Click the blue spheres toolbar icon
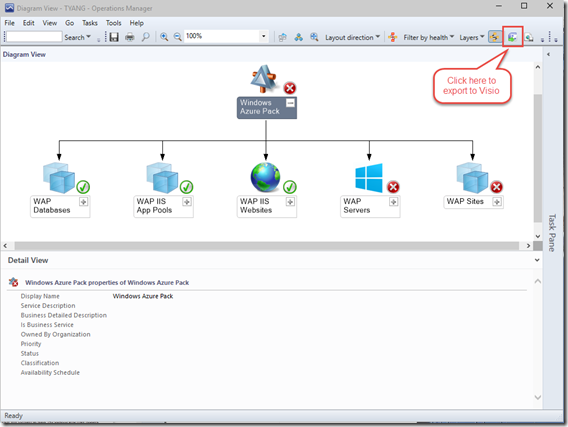The image size is (568, 427). [x=298, y=37]
